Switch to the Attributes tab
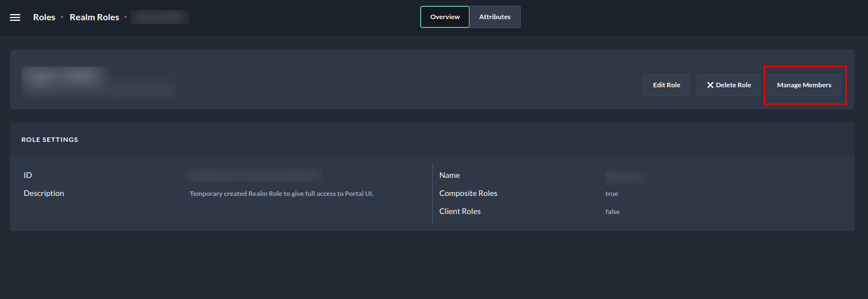This screenshot has width=868, height=299. point(494,17)
